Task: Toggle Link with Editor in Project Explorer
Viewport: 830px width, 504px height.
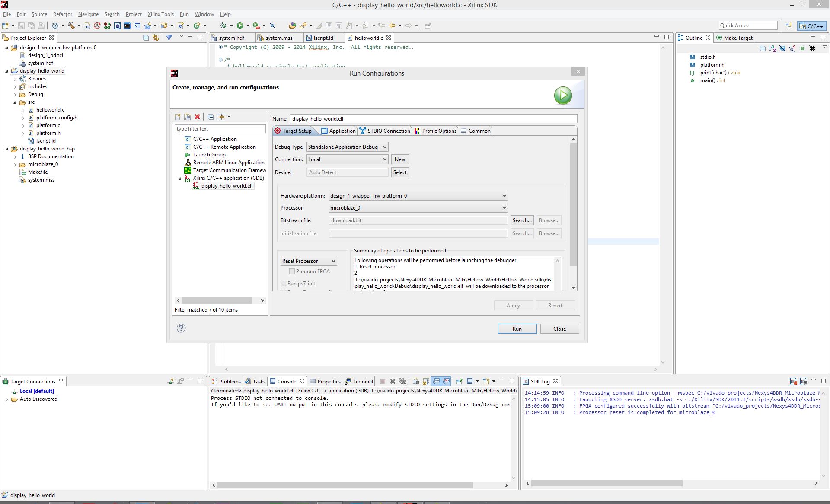Action: [156, 38]
